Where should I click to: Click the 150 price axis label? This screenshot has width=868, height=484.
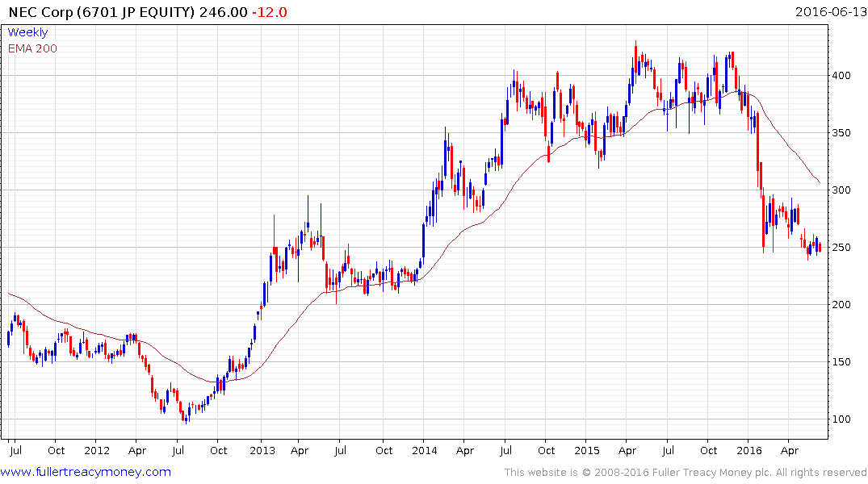click(x=841, y=361)
